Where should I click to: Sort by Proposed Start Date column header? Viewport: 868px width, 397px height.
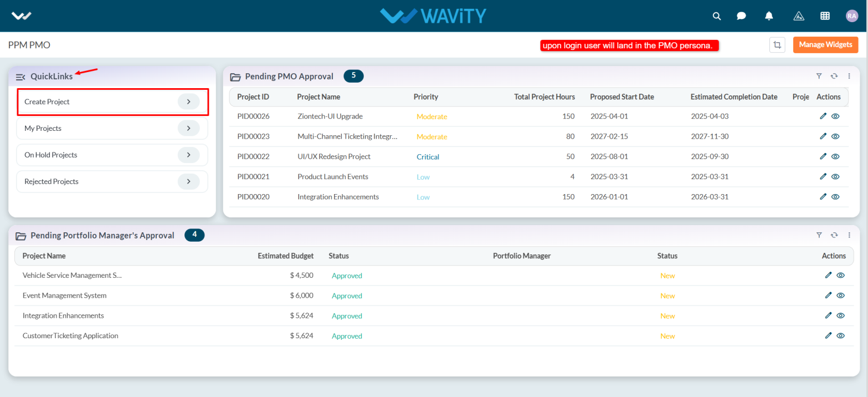[x=622, y=96]
